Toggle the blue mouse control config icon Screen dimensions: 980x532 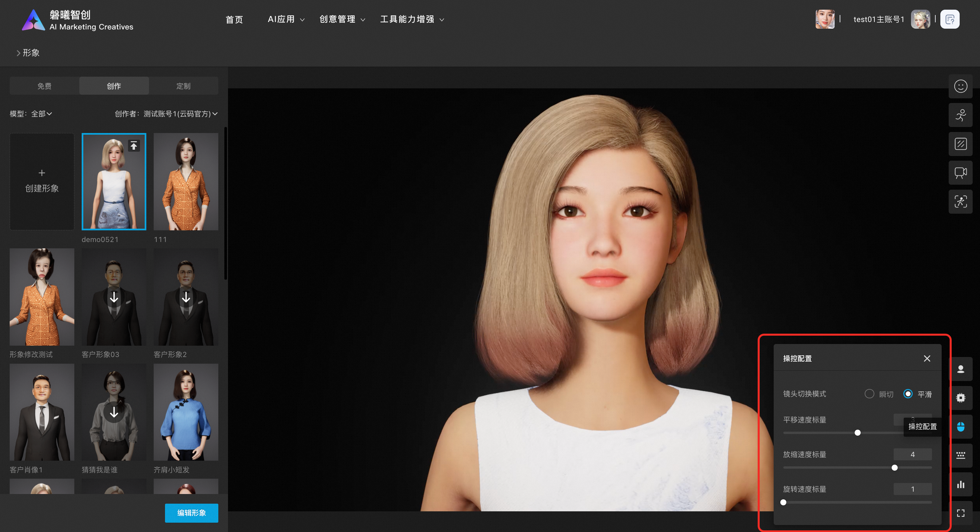click(961, 427)
